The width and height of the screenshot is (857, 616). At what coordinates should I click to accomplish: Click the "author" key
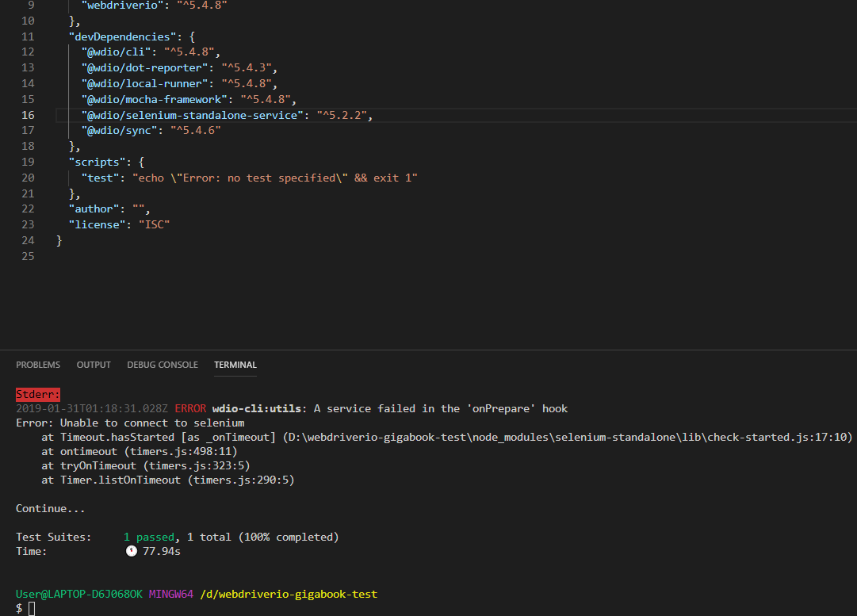click(94, 209)
